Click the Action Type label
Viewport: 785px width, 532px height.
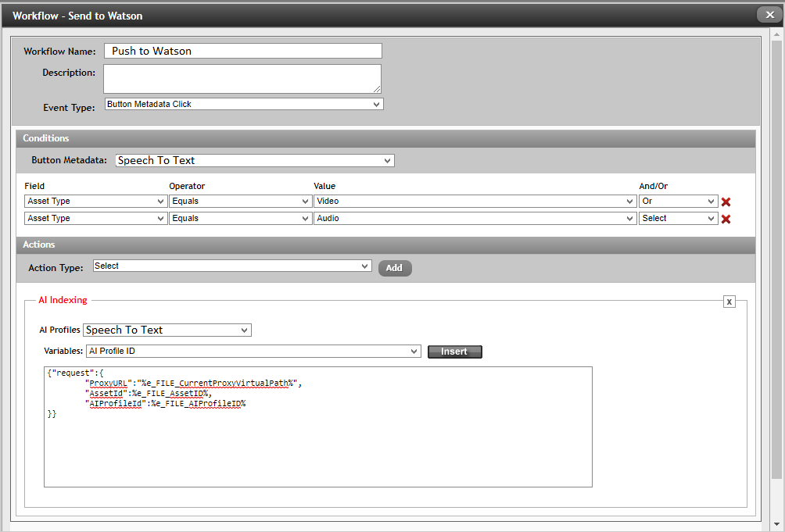[56, 268]
